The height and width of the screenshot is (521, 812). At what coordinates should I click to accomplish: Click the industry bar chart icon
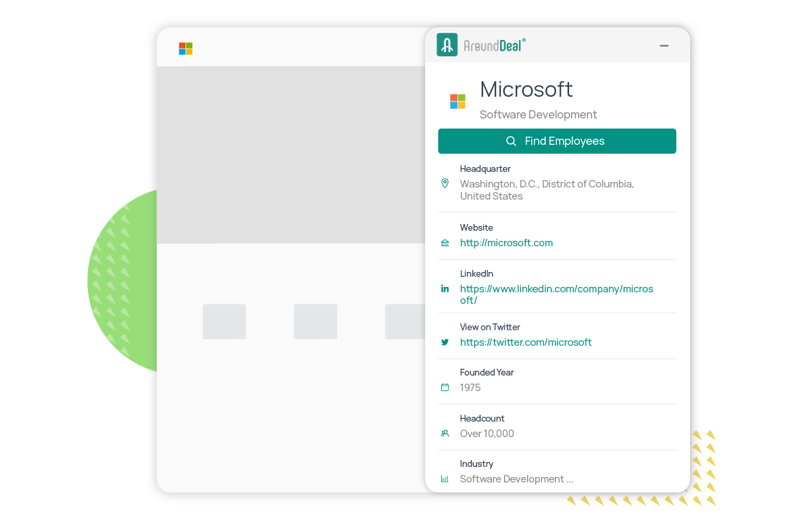[445, 479]
